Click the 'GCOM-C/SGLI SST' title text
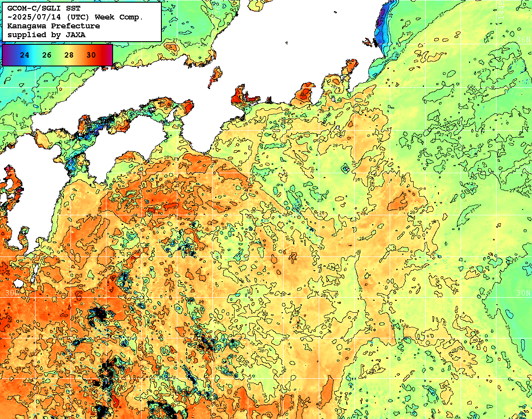 click(44, 8)
